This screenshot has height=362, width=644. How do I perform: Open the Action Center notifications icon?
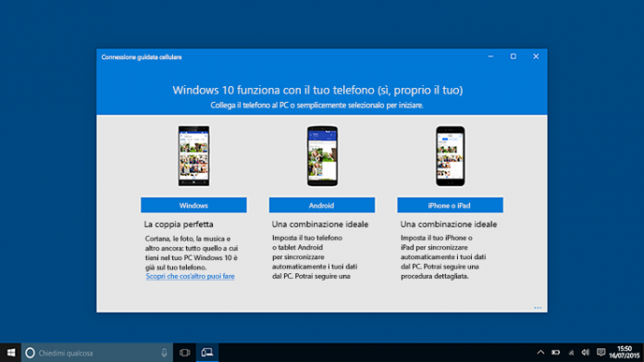coord(601,353)
